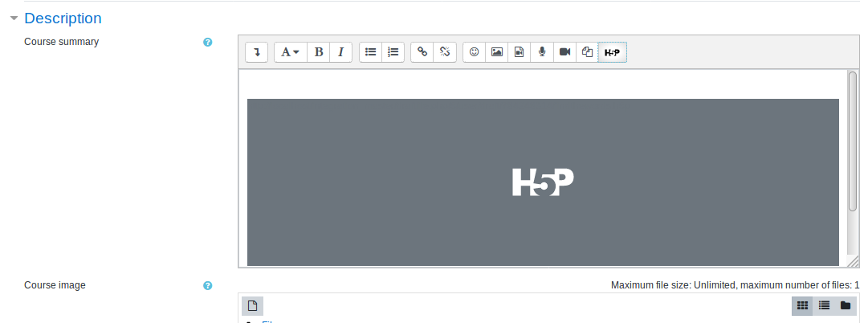Remove link with the unlink icon
This screenshot has width=868, height=323.
pos(445,52)
